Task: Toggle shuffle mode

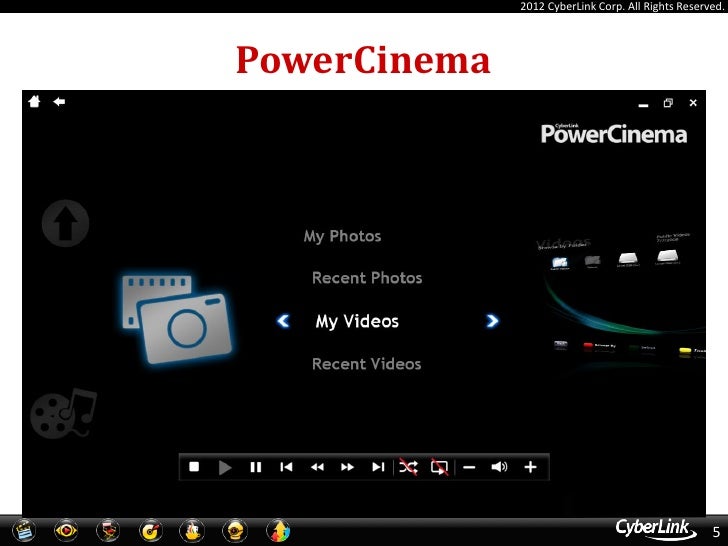Action: pos(408,467)
